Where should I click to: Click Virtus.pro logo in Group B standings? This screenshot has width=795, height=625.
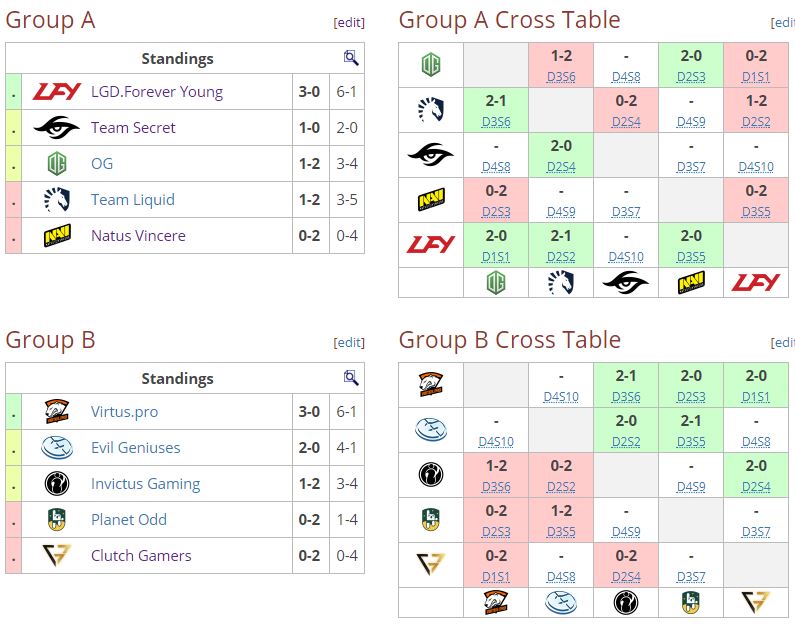56,412
